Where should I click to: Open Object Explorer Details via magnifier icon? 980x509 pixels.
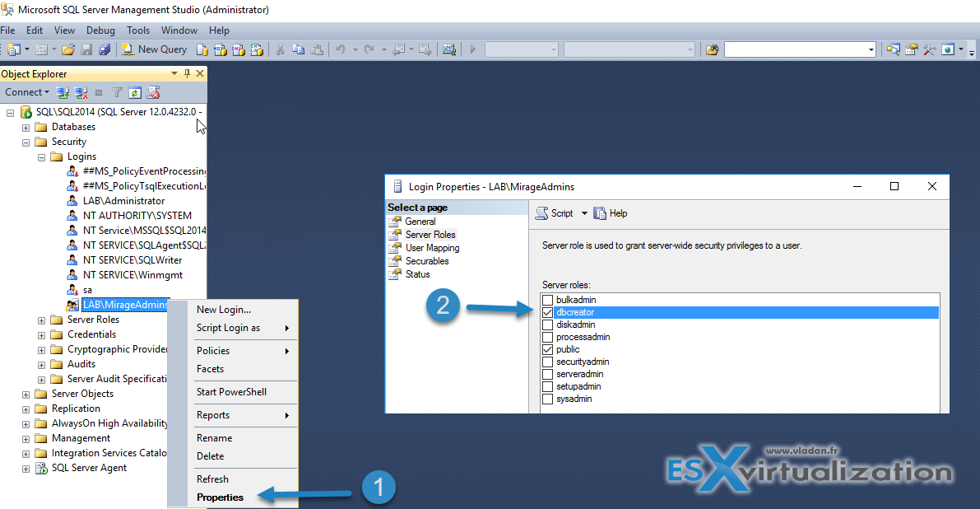tap(893, 49)
